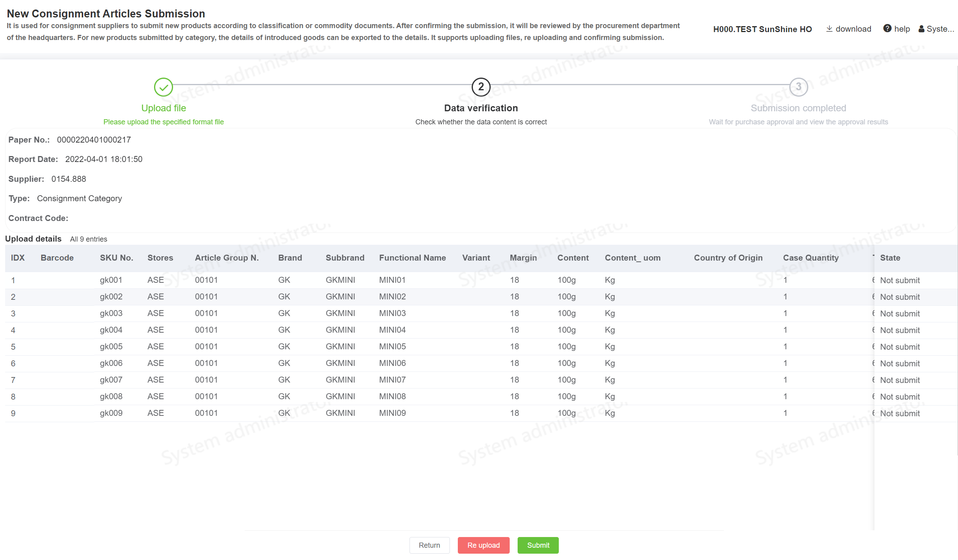This screenshot has height=560, width=958.
Task: Click the Barcode column header
Action: [57, 258]
